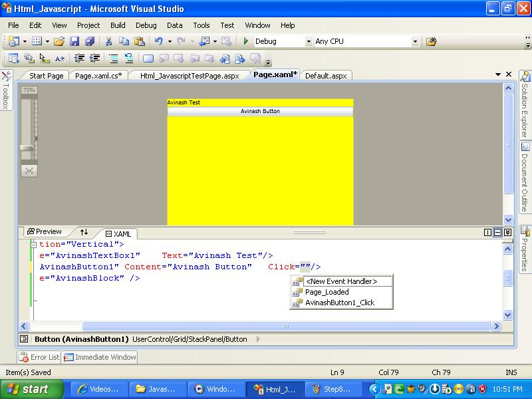The height and width of the screenshot is (399, 532).
Task: Open the Toolbox side panel
Action: 6,90
